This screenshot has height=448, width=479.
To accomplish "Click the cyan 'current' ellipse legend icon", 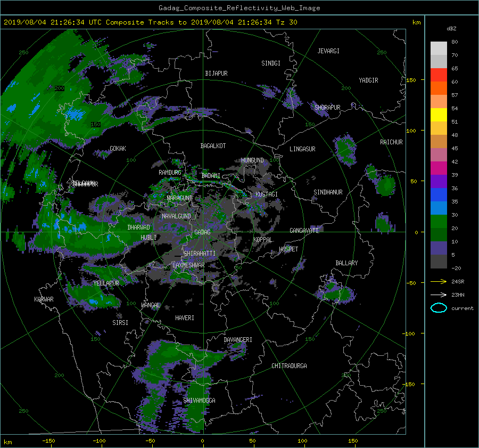I will pos(439,308).
